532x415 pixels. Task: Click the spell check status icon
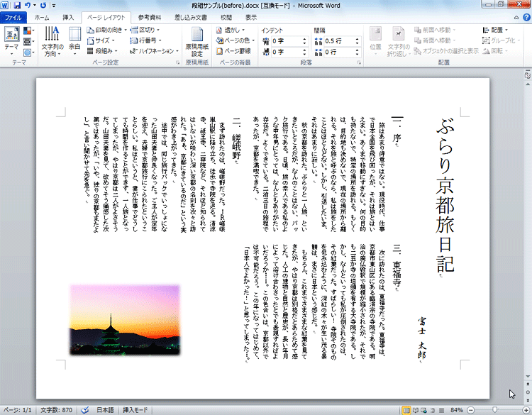pos(85,410)
